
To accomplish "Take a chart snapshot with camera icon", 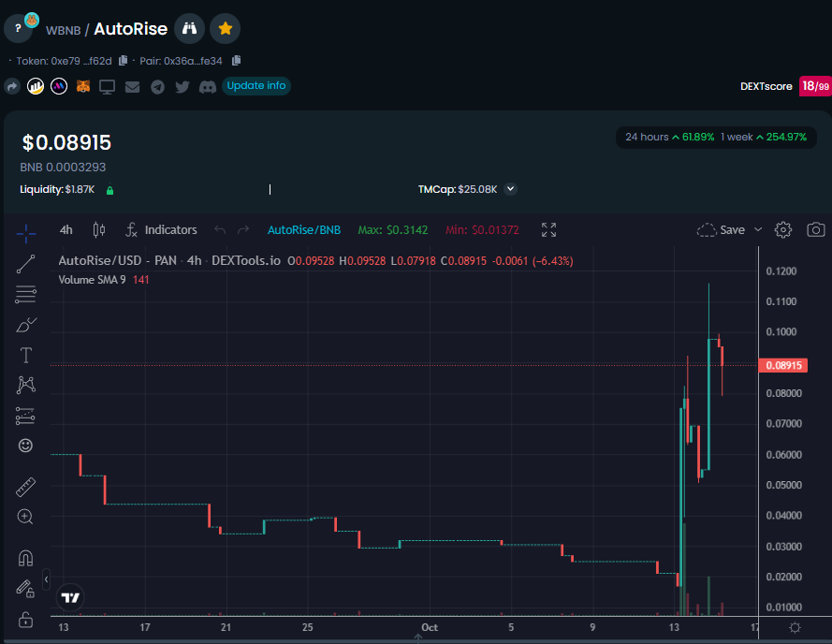I will (x=815, y=230).
